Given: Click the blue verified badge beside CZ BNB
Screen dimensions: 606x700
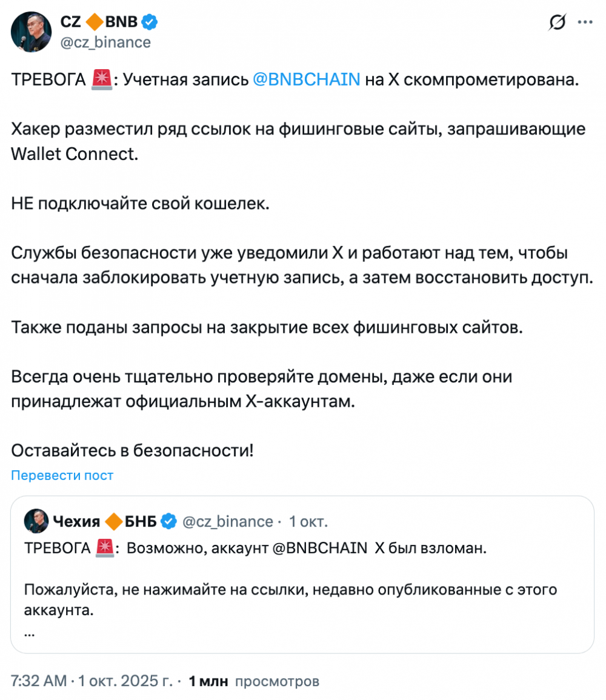Looking at the screenshot, I should point(150,23).
